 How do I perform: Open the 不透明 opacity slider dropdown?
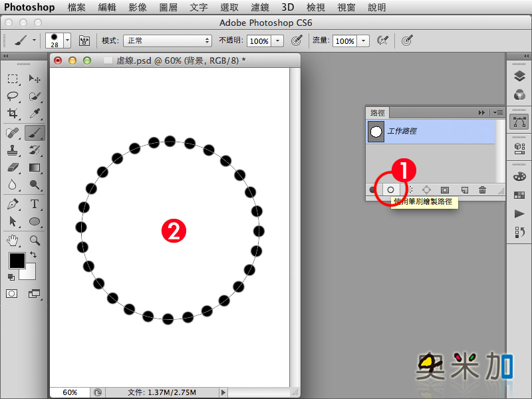278,41
